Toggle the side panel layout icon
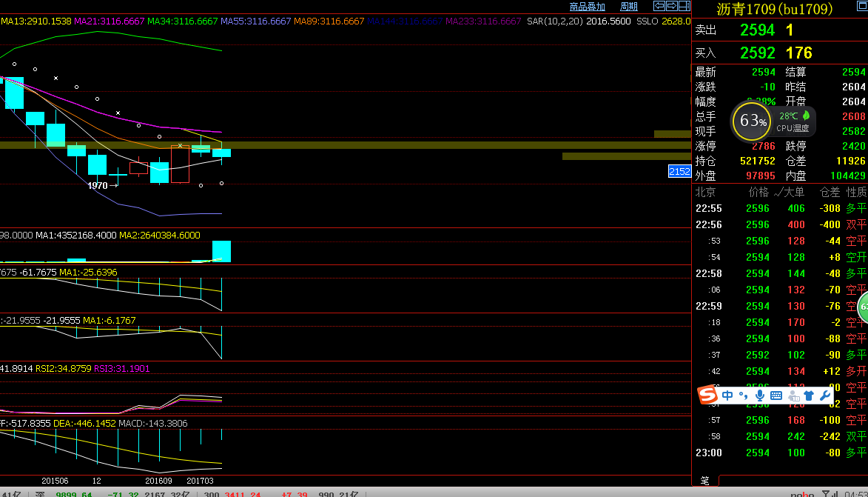This screenshot has width=868, height=497. coord(684,6)
